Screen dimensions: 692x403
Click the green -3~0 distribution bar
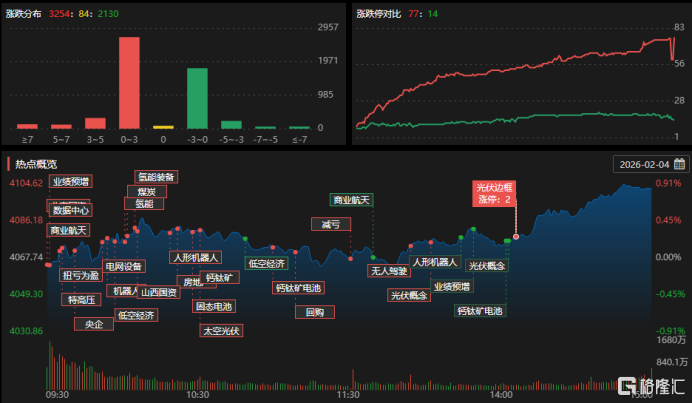[197, 98]
